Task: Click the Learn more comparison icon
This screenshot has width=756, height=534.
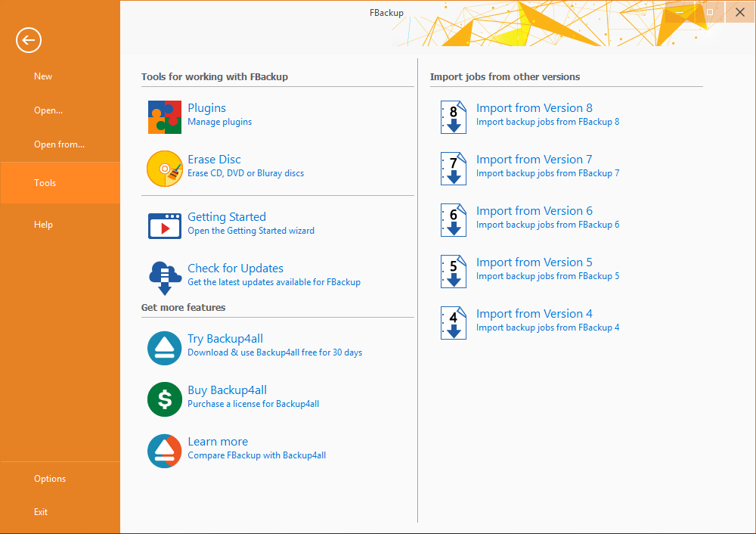Action: [164, 451]
